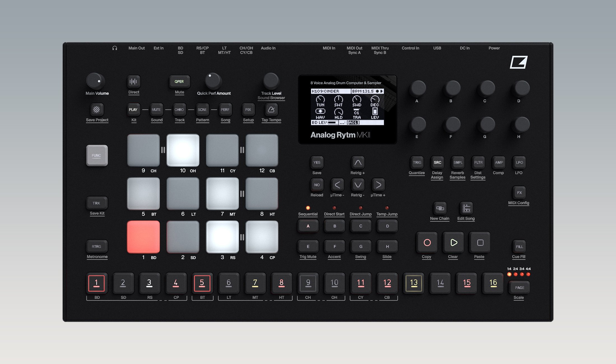Image resolution: width=616 pixels, height=364 pixels.
Task: Adjust the Quick Perf Amount knob
Action: coord(213,82)
